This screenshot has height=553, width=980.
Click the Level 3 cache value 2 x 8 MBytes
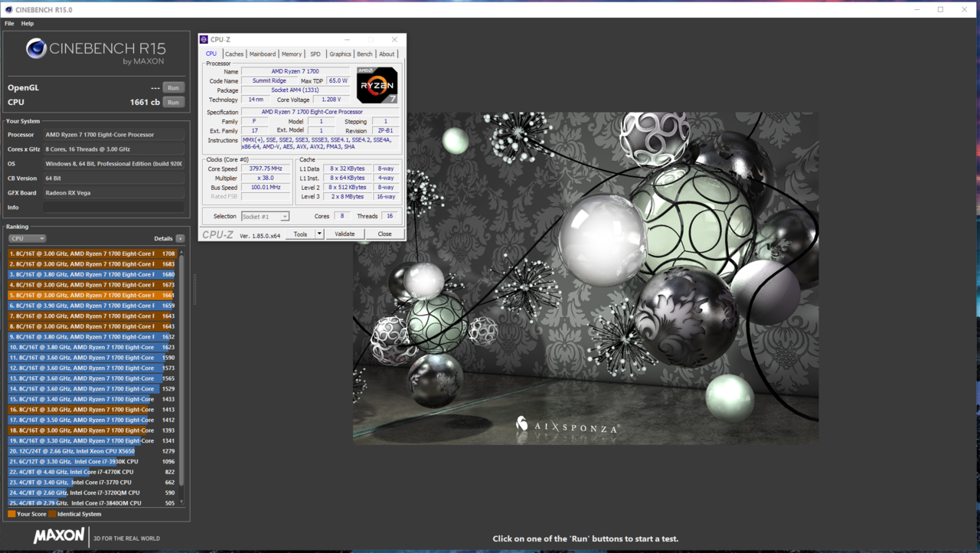pyautogui.click(x=347, y=197)
